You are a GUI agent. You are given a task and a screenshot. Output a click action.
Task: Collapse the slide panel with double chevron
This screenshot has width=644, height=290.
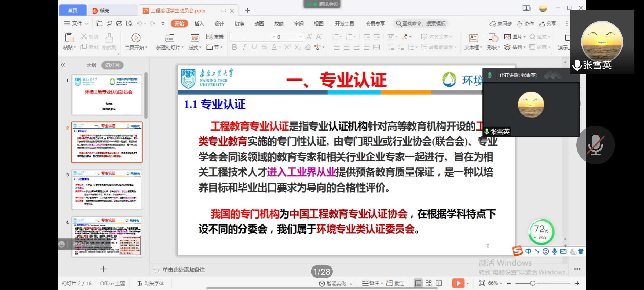pyautogui.click(x=63, y=65)
